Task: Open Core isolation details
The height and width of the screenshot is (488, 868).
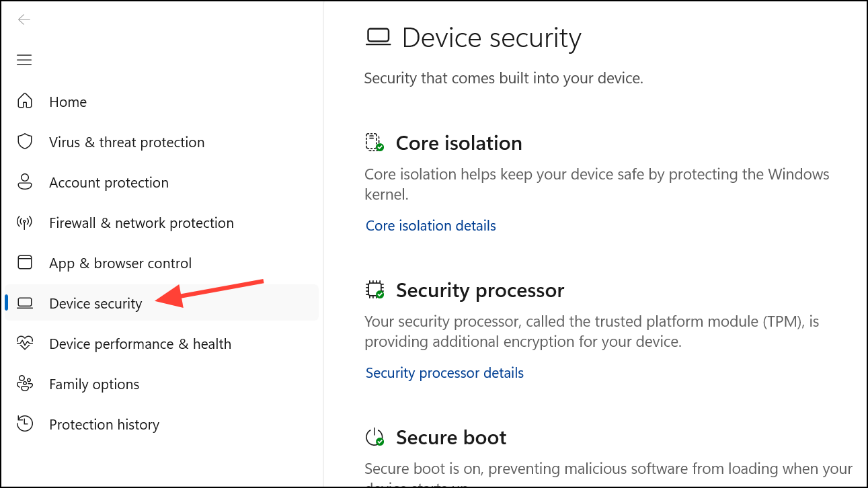Action: point(430,225)
